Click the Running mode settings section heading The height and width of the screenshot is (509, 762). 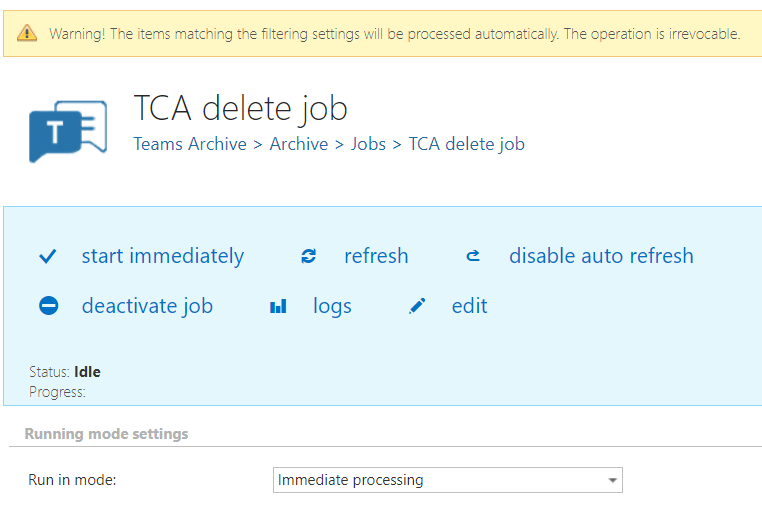coord(106,434)
